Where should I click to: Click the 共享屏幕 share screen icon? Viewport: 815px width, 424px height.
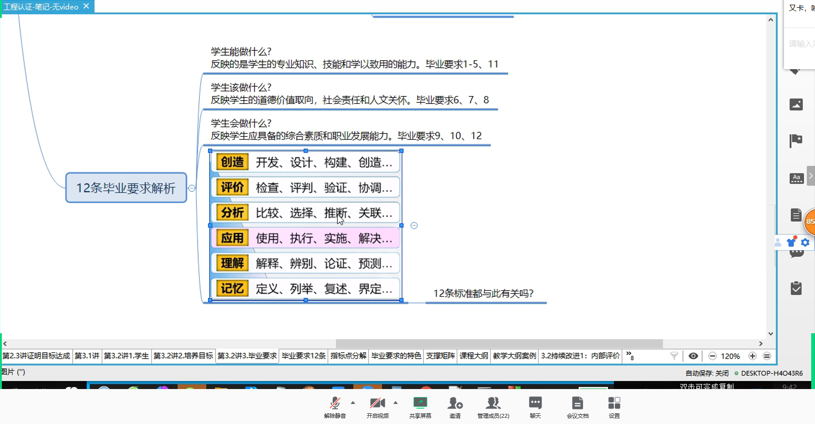[x=420, y=403]
